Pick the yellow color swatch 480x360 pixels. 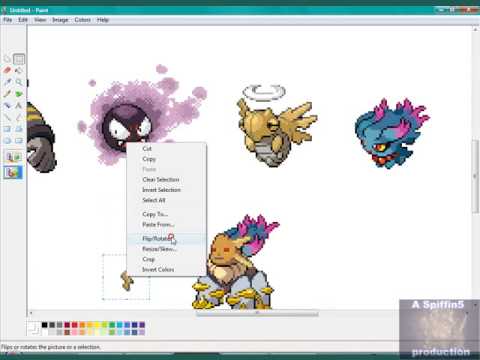click(x=97, y=325)
